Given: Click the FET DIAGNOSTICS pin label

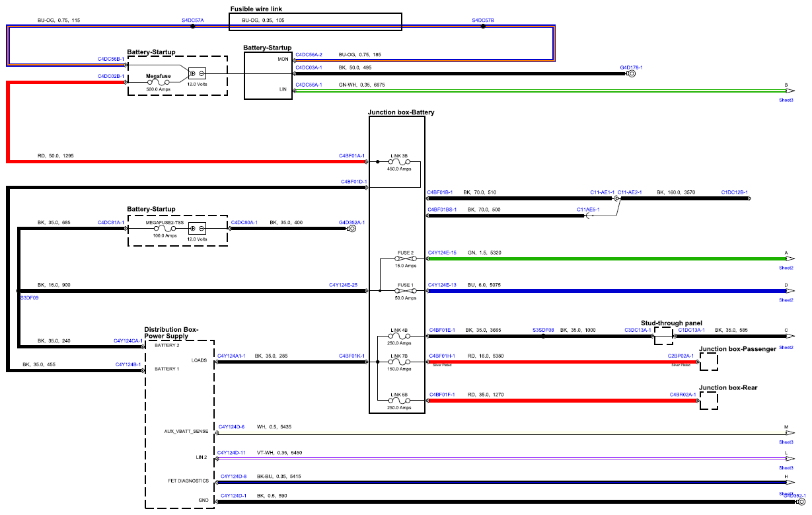Looking at the screenshot, I should click(x=188, y=481).
